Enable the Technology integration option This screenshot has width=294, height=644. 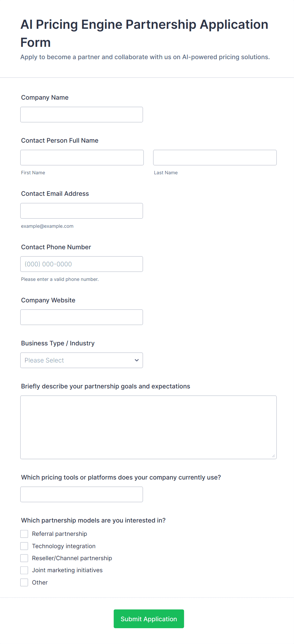(x=24, y=546)
